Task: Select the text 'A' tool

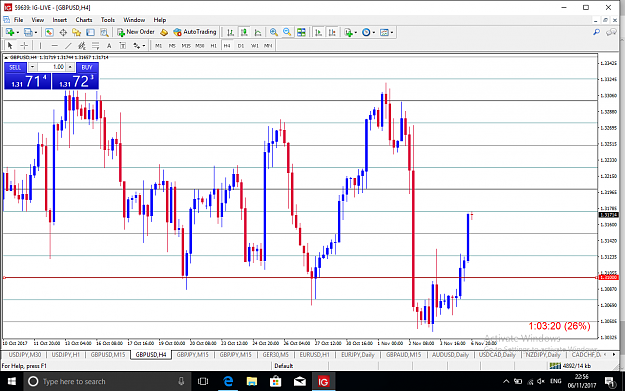Action: point(109,45)
